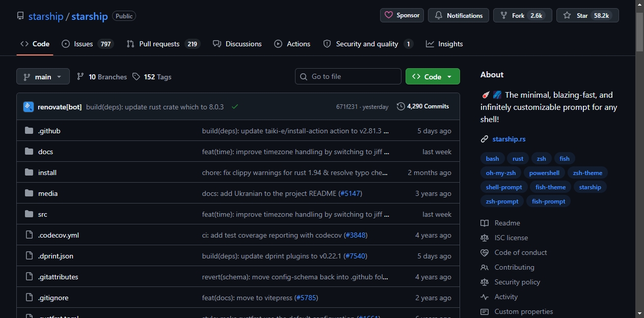Viewport: 644px width, 318px height.
Task: Select the fish-prompt topic tag
Action: [x=549, y=201]
